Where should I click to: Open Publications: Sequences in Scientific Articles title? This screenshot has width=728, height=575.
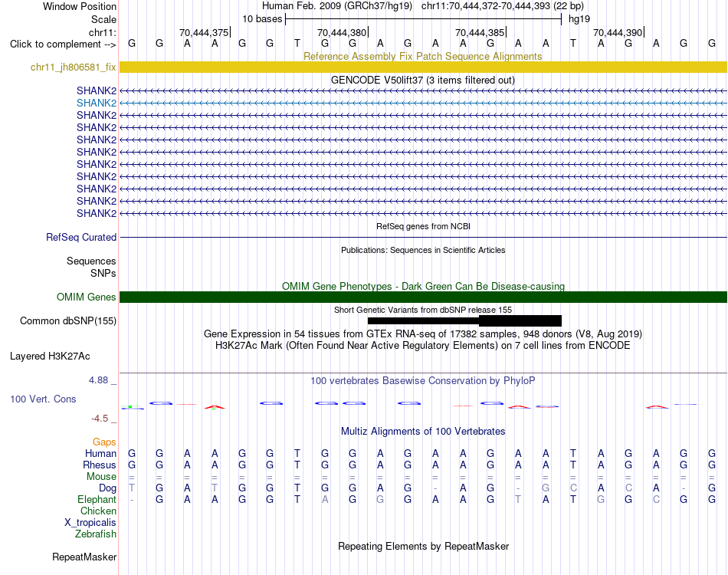pyautogui.click(x=423, y=250)
